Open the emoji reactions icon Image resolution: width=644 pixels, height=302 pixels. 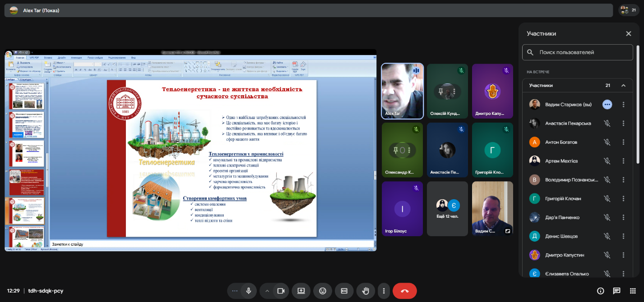coord(323,291)
